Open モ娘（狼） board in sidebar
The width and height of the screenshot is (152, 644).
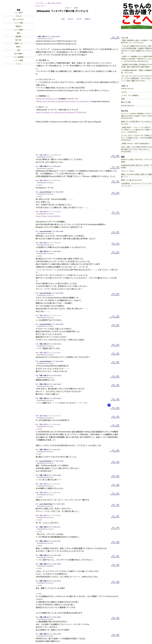pos(18,40)
